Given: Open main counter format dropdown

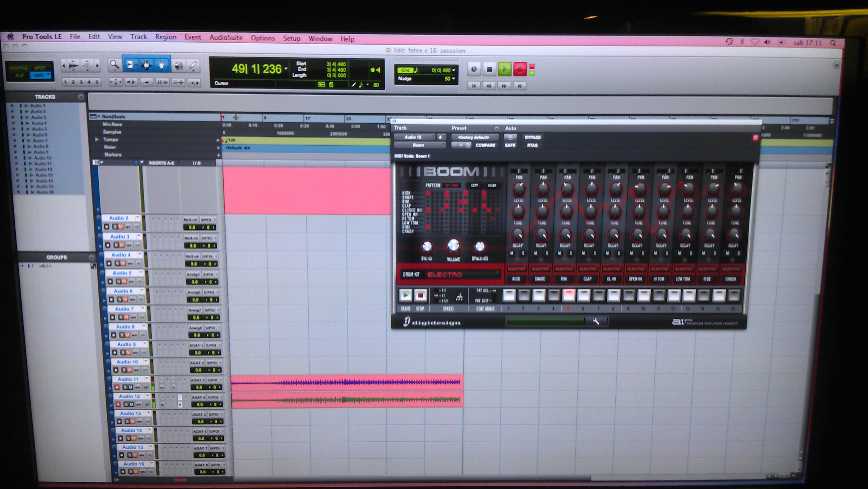Looking at the screenshot, I should click(286, 68).
